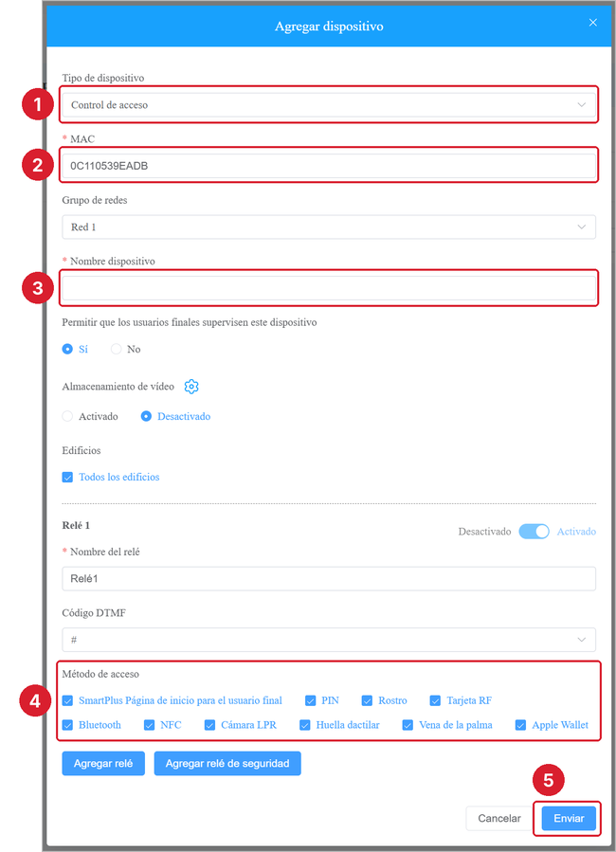
Task: Open video storage settings gear icon
Action: [x=191, y=387]
